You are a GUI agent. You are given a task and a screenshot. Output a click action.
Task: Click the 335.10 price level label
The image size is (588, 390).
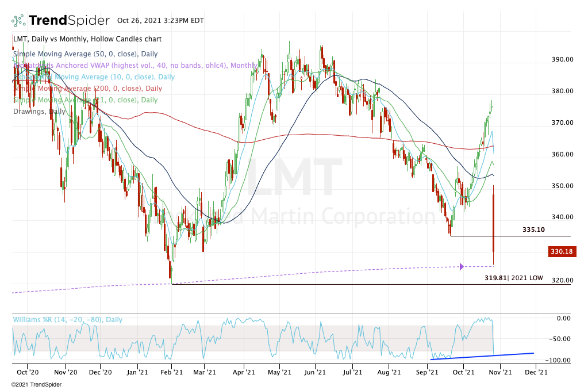[x=533, y=230]
